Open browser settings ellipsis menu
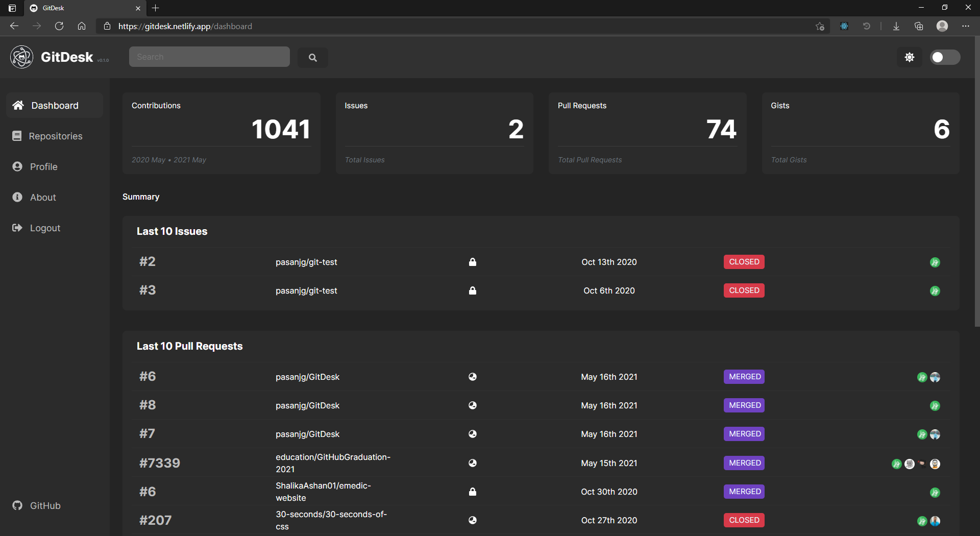 click(x=966, y=26)
